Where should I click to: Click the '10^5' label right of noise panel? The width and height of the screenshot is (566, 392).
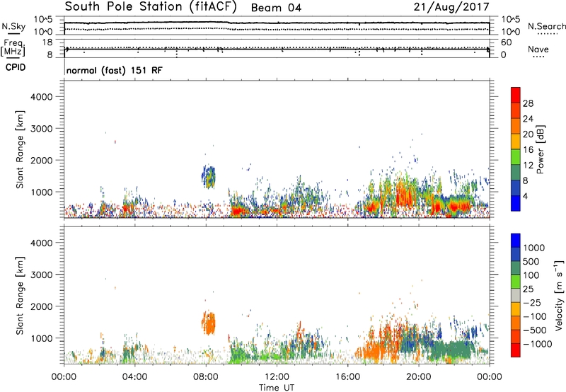tap(511, 19)
